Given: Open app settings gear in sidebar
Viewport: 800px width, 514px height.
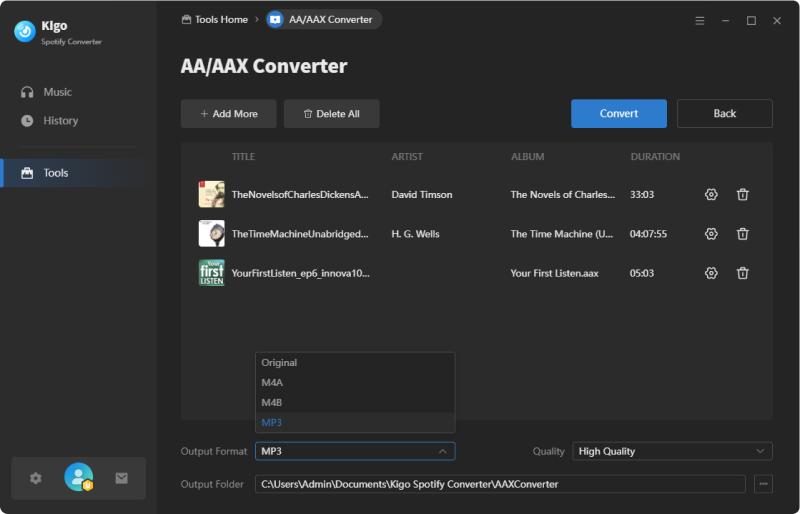Looking at the screenshot, I should 35,478.
